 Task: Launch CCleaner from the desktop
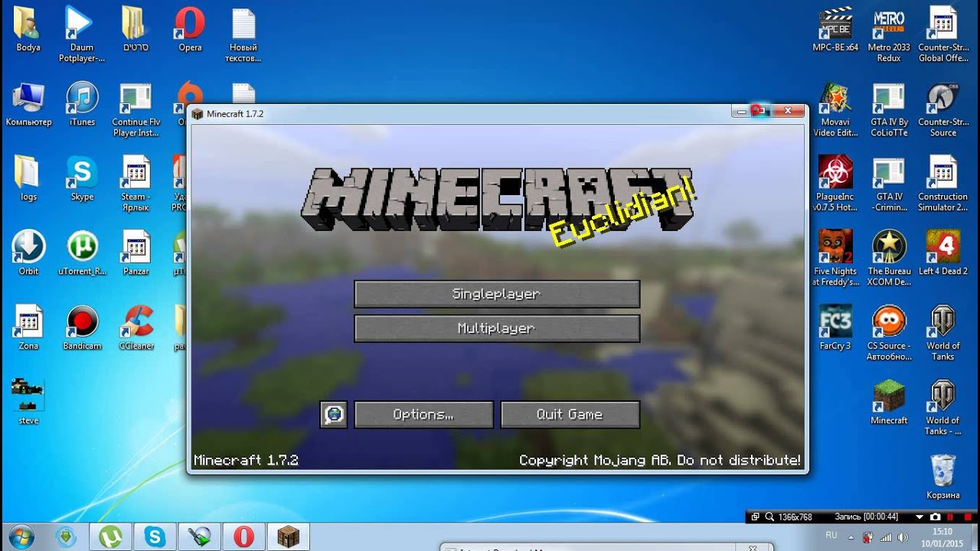(x=136, y=328)
